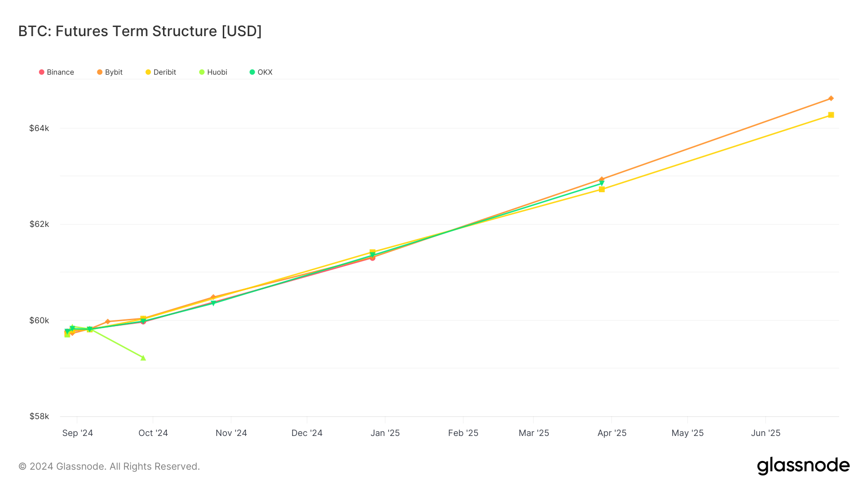Click the Deribit square marker near Apr '25

pos(601,189)
